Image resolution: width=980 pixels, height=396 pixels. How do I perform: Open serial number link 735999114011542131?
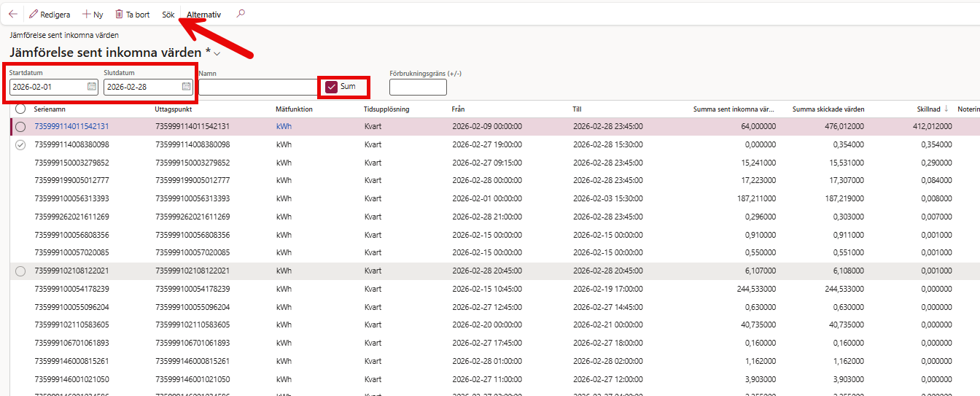click(x=71, y=126)
